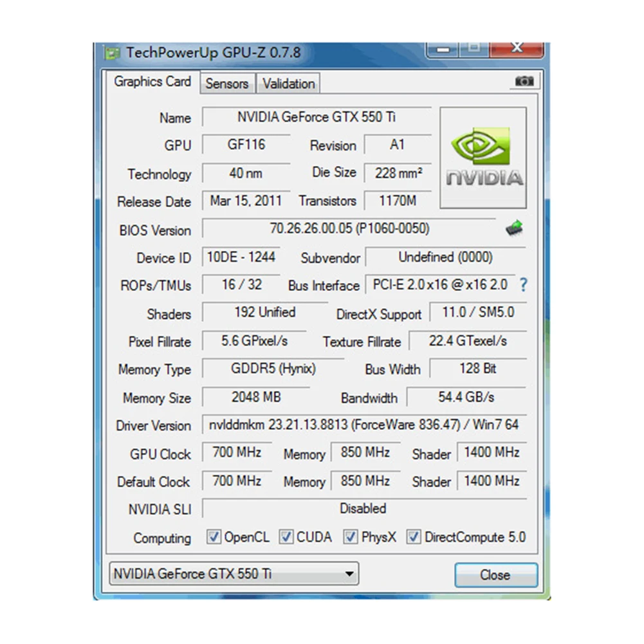Viewport: 644px width, 644px height.
Task: Minimize the GPU-Z window
Action: pyautogui.click(x=443, y=50)
